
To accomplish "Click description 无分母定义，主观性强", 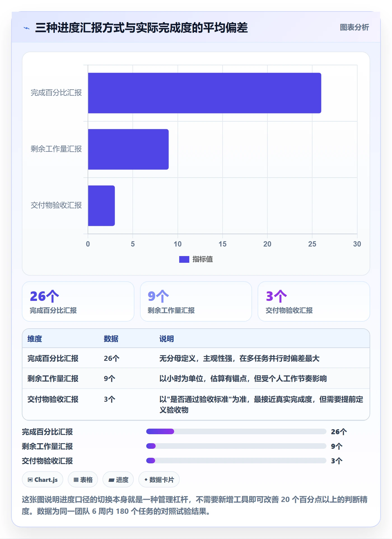I will point(239,358).
